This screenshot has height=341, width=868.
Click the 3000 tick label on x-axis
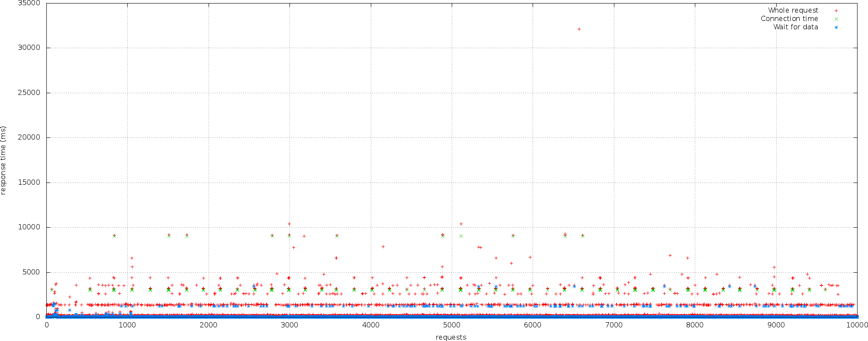tap(289, 325)
